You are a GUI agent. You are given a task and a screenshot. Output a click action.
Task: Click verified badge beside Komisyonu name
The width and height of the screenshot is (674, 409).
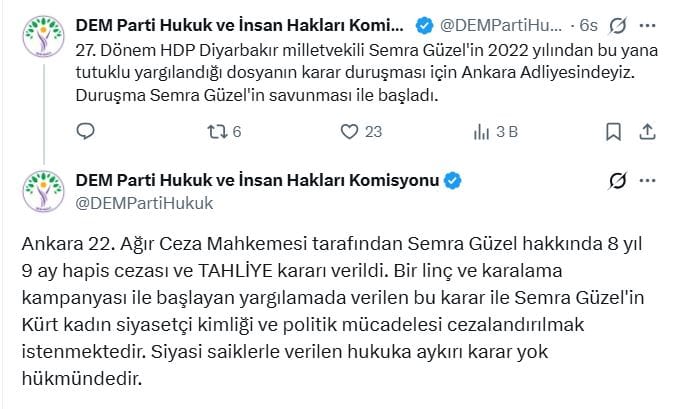tap(453, 181)
